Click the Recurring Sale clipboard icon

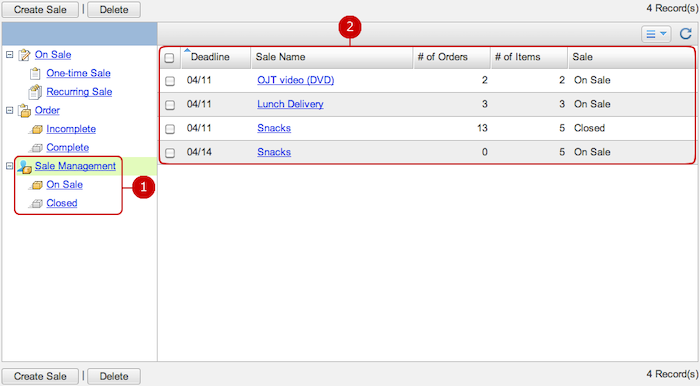click(x=35, y=92)
